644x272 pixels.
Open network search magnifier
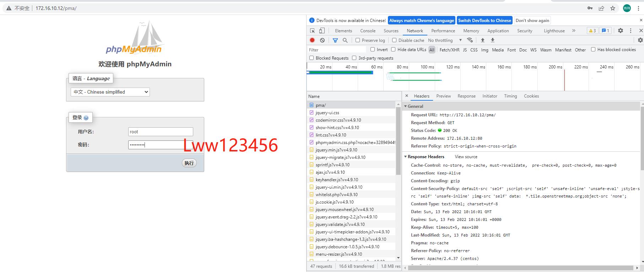pyautogui.click(x=345, y=40)
